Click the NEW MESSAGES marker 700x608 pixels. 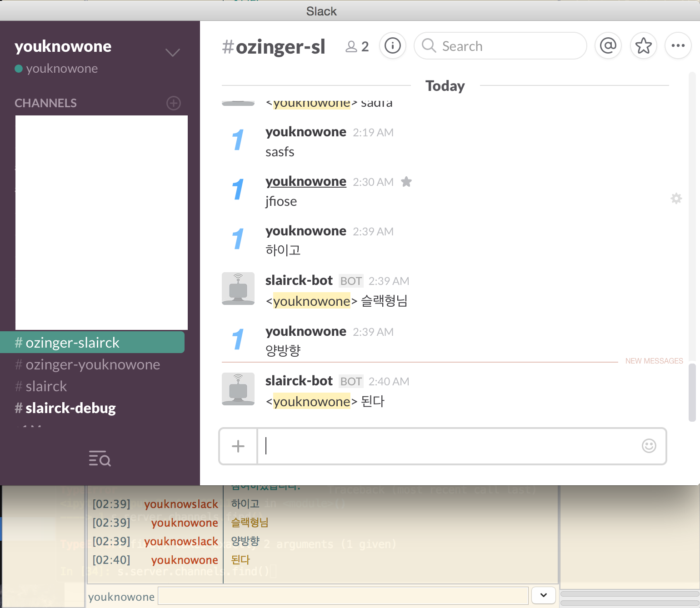pos(654,361)
